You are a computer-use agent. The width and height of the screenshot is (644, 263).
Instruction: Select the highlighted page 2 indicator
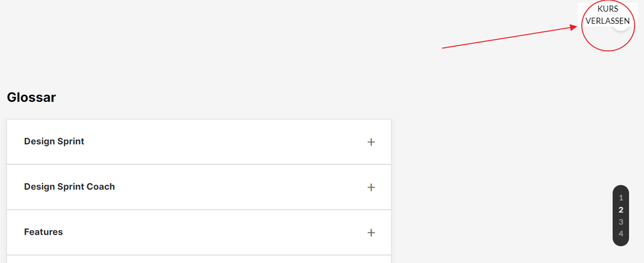(621, 209)
